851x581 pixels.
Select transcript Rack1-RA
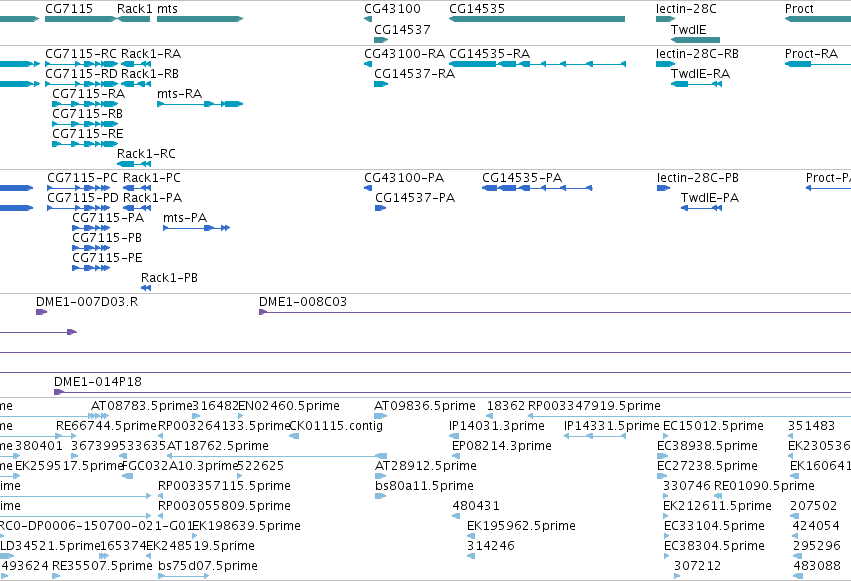[151, 54]
